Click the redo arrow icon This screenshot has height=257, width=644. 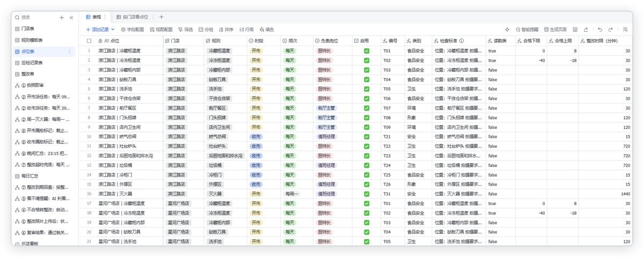tap(611, 30)
